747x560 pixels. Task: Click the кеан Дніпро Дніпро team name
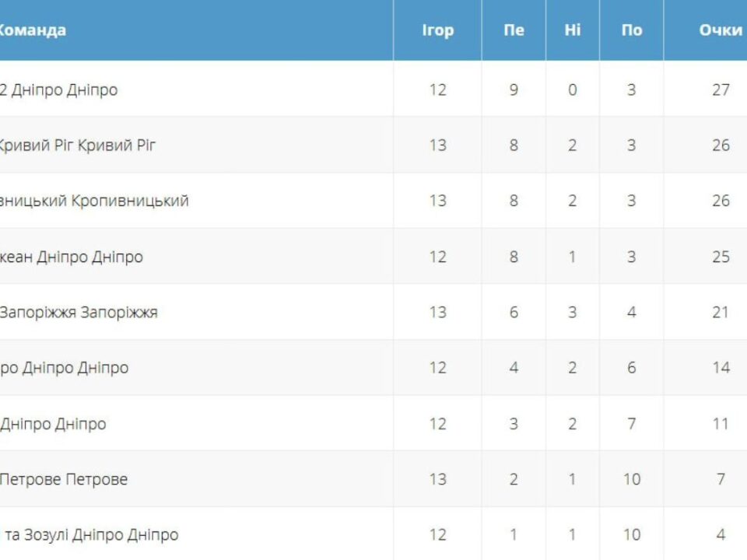72,257
